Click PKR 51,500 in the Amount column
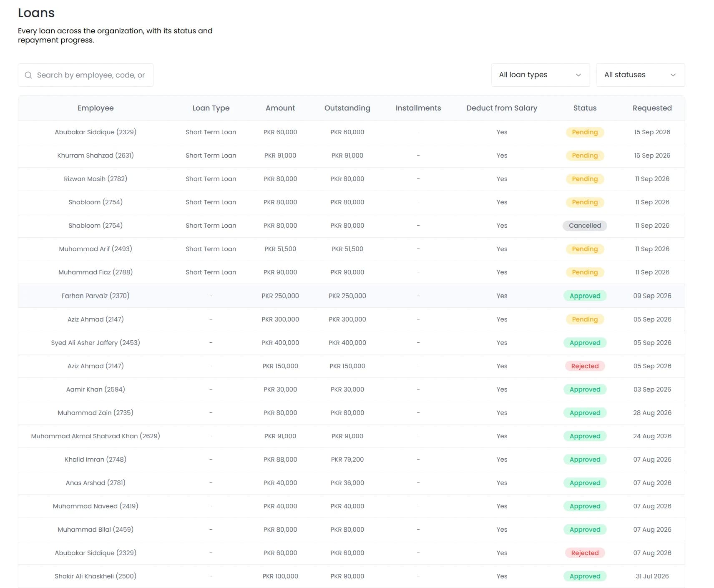 click(280, 249)
